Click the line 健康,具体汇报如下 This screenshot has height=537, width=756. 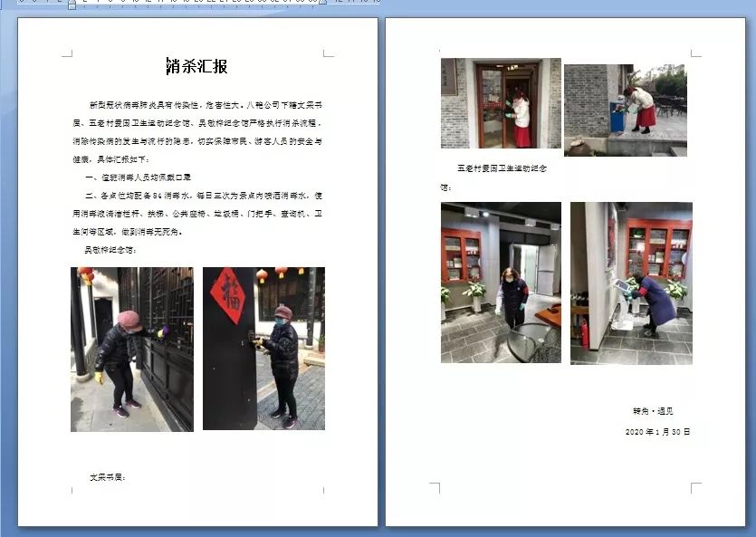111,159
